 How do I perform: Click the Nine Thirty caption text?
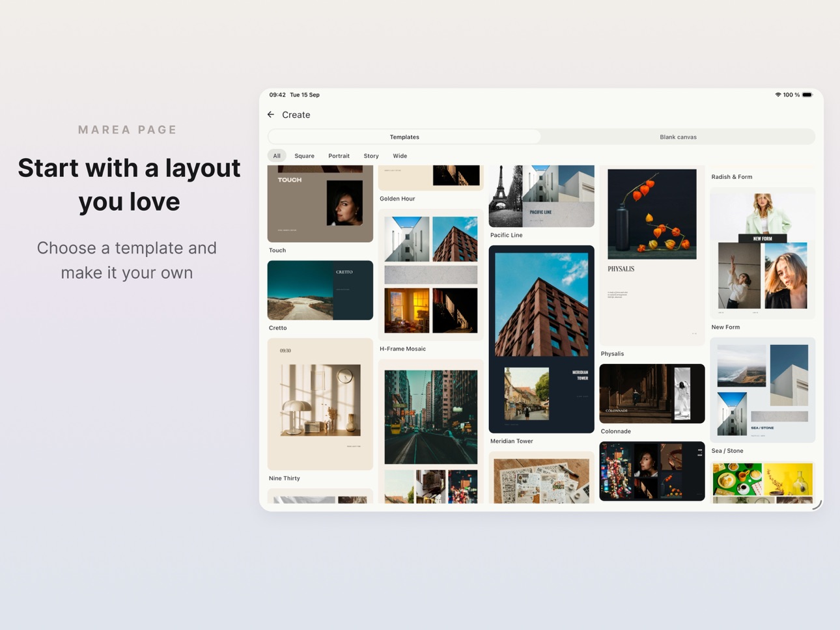tap(285, 478)
